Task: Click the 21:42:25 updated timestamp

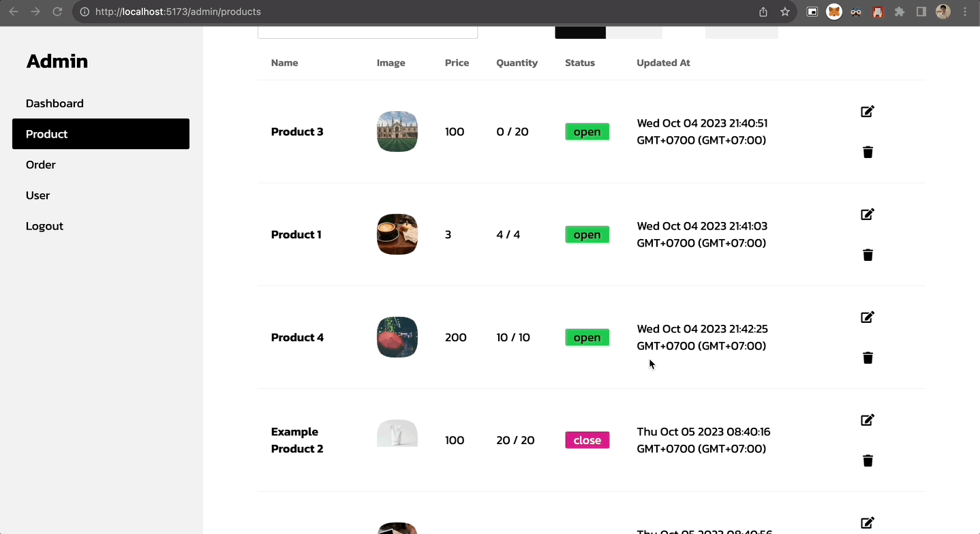Action: tap(702, 338)
